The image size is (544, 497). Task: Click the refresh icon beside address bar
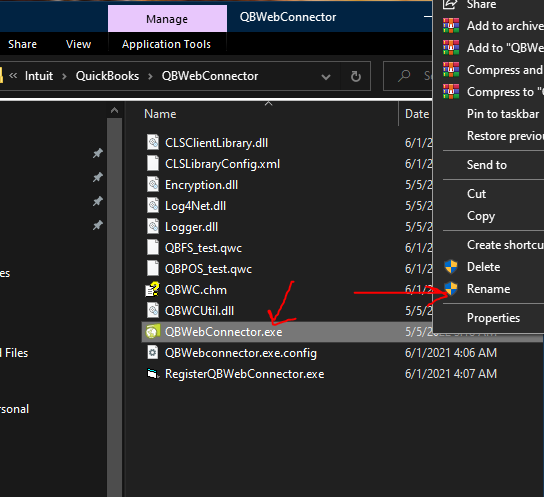pyautogui.click(x=356, y=76)
